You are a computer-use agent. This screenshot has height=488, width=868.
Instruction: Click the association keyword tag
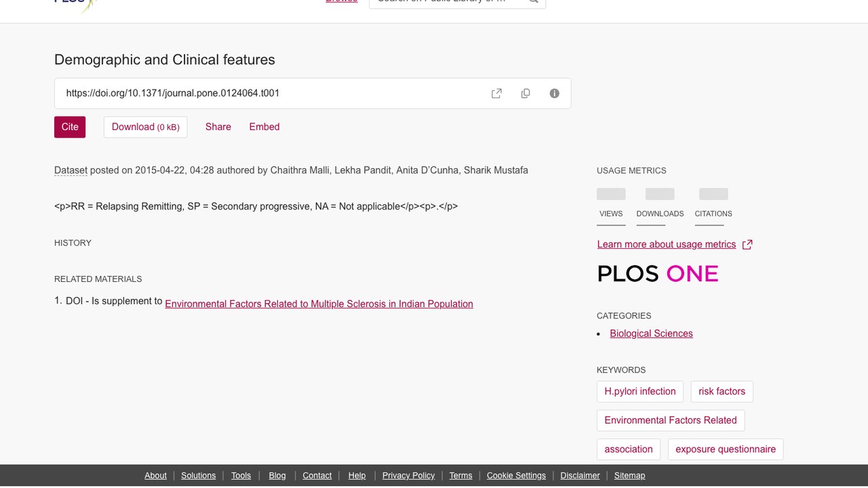point(629,449)
